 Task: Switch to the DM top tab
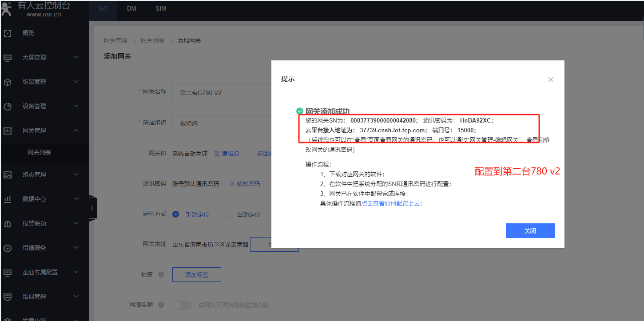(x=131, y=9)
